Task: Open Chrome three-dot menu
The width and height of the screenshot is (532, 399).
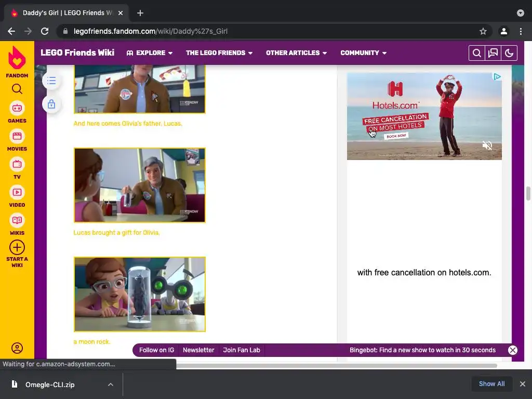Action: pos(521,31)
